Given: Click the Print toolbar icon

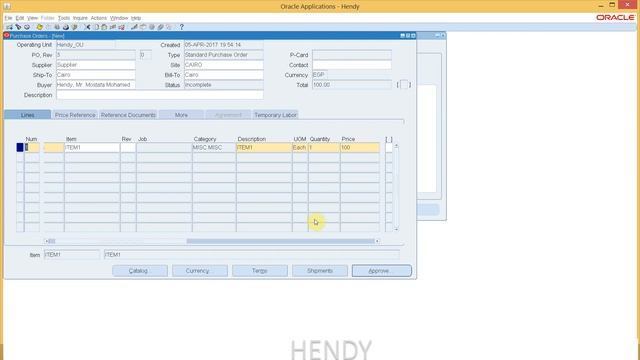Looking at the screenshot, I should [x=66, y=27].
